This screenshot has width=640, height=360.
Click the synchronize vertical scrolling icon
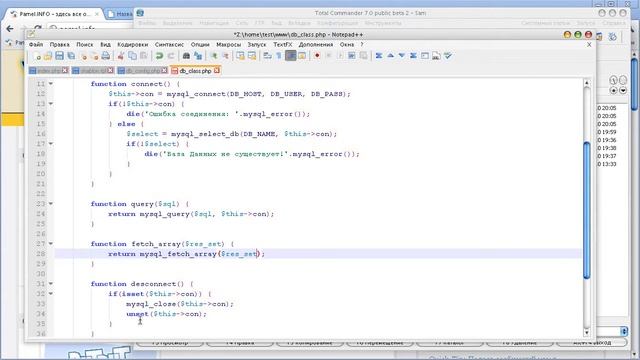240,56
